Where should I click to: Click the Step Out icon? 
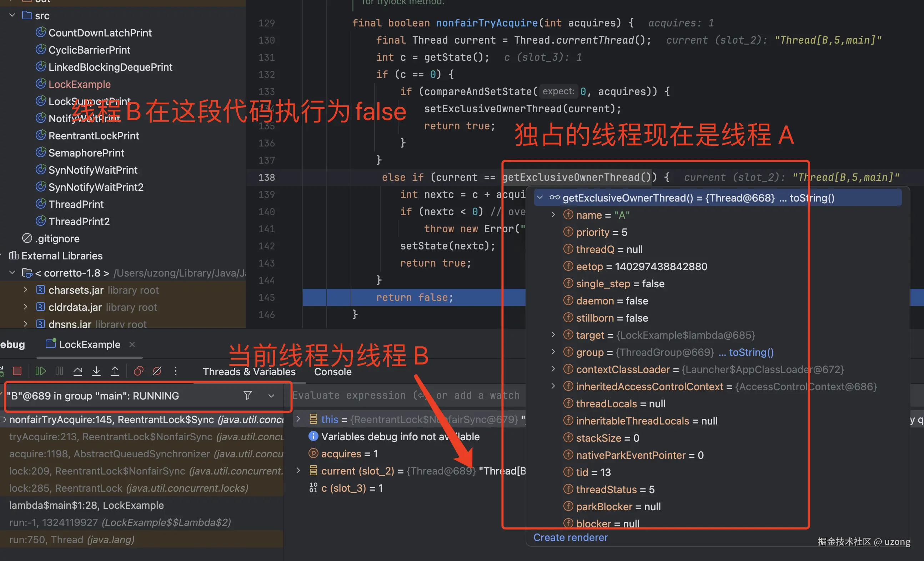tap(115, 371)
